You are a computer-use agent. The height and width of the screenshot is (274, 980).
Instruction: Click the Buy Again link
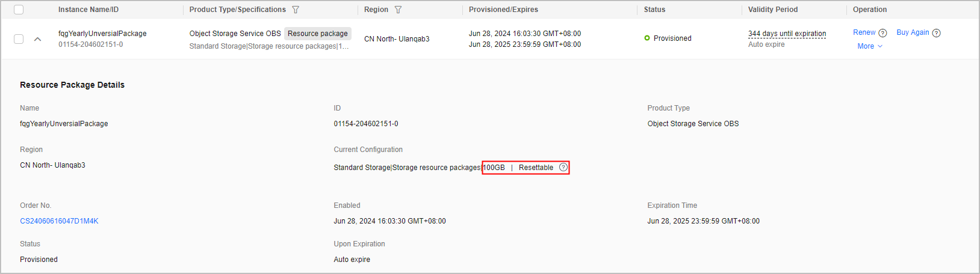(x=913, y=32)
